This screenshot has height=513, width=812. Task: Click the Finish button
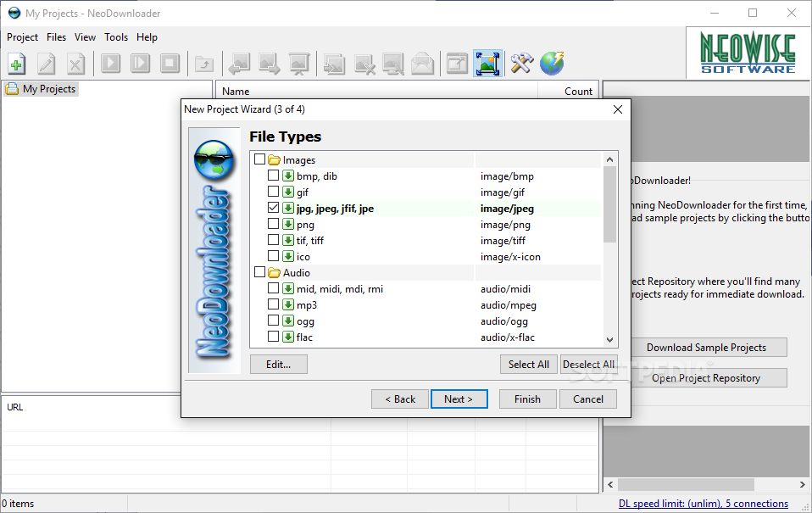click(528, 399)
